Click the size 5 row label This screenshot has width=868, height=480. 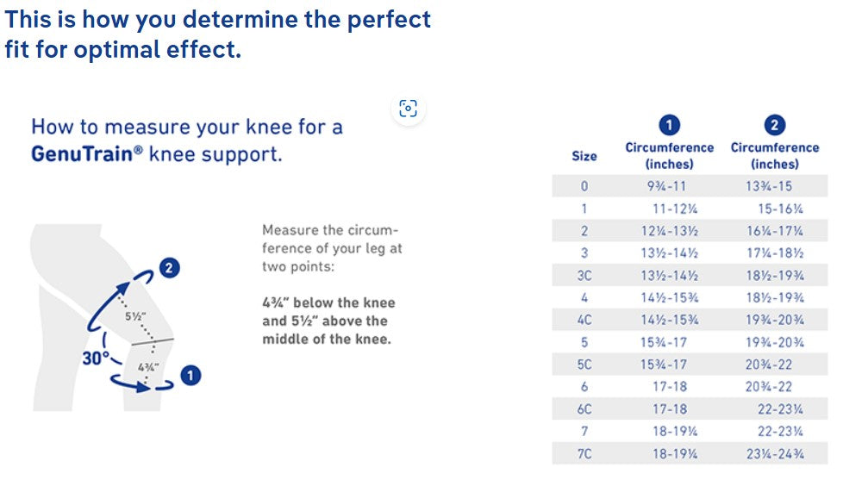point(584,342)
